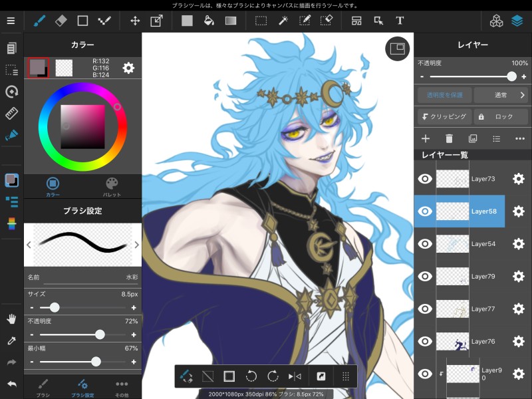The height and width of the screenshot is (399, 532).
Task: Show previous brush preview arrow
Action: pyautogui.click(x=29, y=245)
